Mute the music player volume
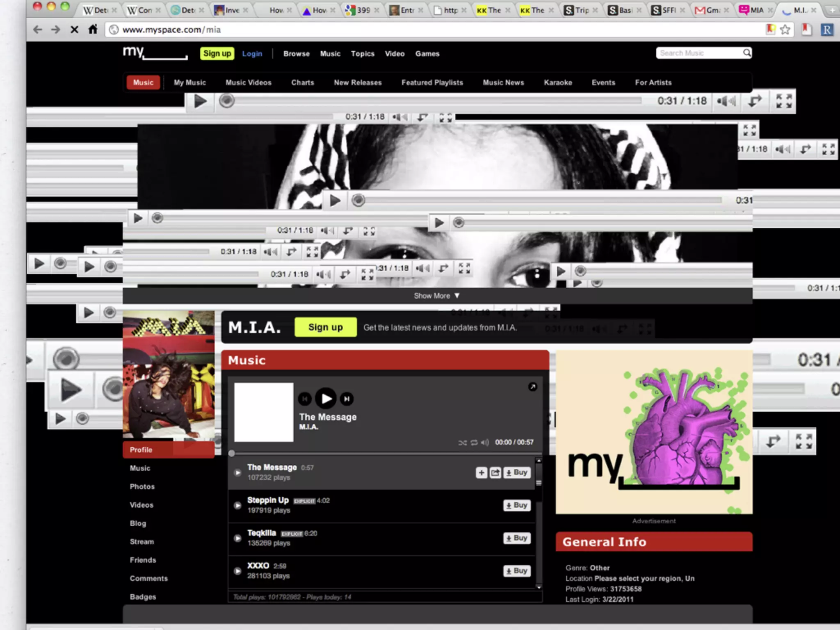 [x=485, y=443]
